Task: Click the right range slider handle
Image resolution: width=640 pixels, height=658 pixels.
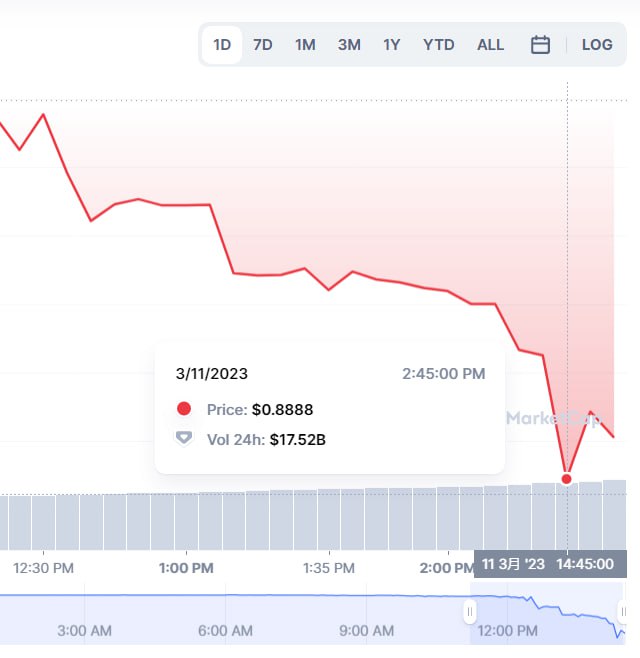Action: pyautogui.click(x=623, y=612)
